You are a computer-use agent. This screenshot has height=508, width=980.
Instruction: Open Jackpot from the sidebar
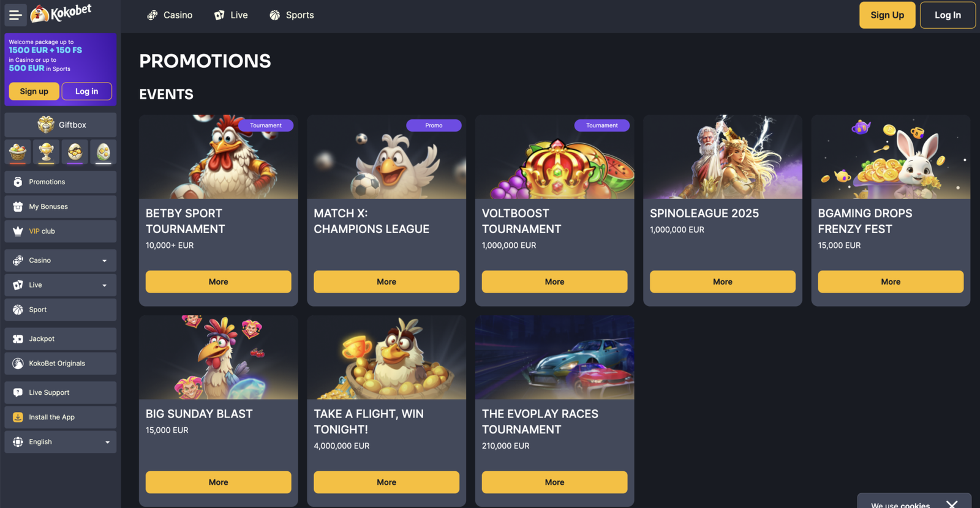(x=61, y=338)
